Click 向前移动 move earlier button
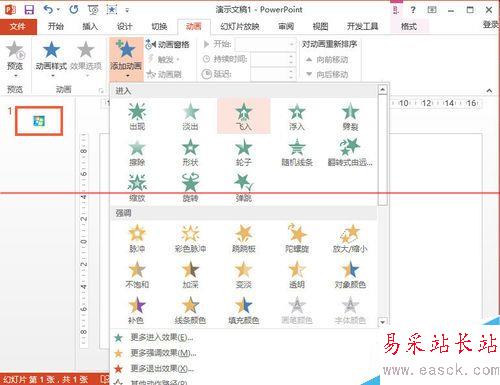Screen dimensions: 500x385 [327, 60]
